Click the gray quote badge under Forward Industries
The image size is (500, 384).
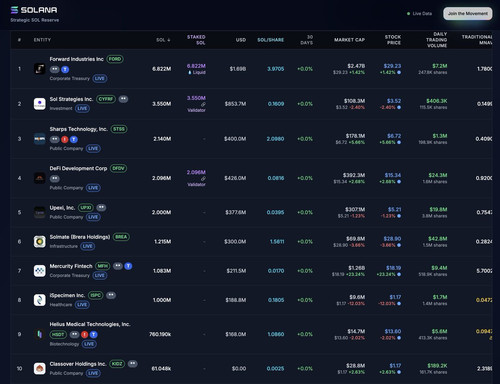tap(55, 69)
